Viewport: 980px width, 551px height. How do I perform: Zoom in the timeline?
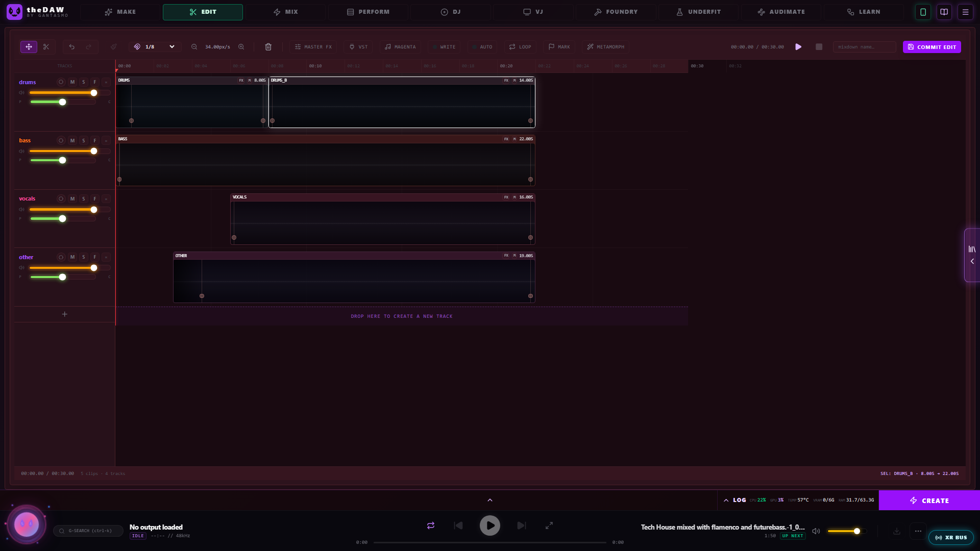[241, 47]
